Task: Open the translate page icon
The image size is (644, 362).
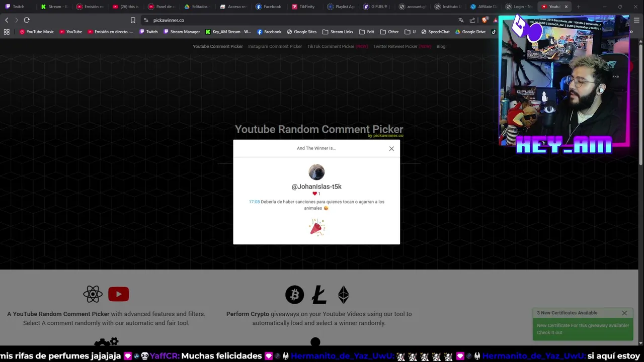Action: pos(461,20)
